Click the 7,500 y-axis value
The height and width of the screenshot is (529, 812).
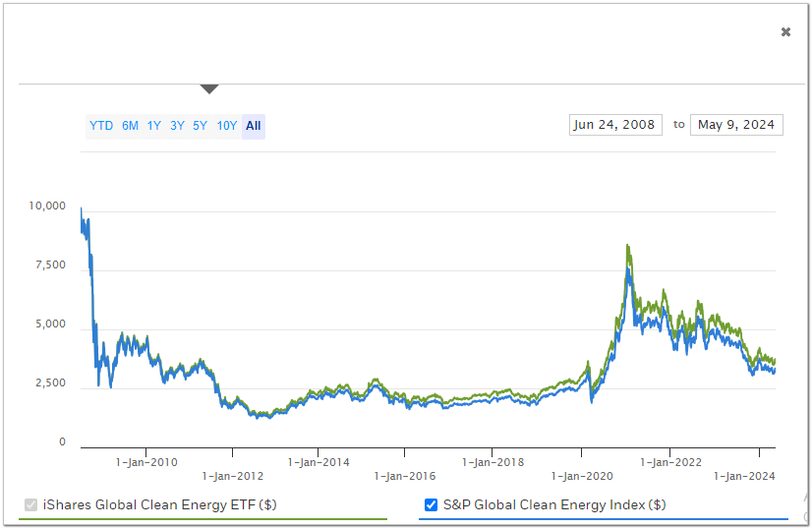(x=51, y=264)
